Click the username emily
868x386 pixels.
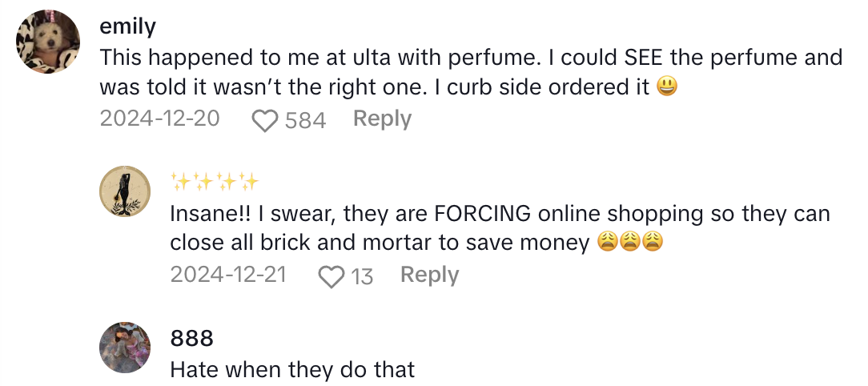click(127, 26)
